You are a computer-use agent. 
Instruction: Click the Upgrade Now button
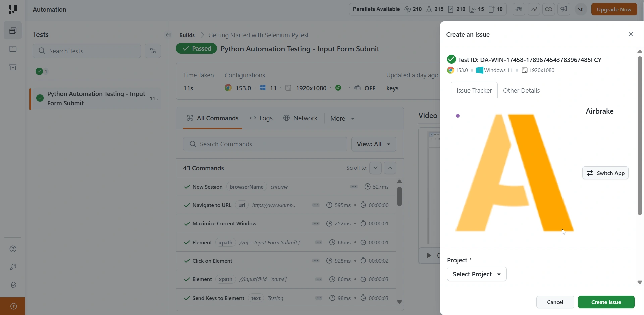tap(614, 9)
